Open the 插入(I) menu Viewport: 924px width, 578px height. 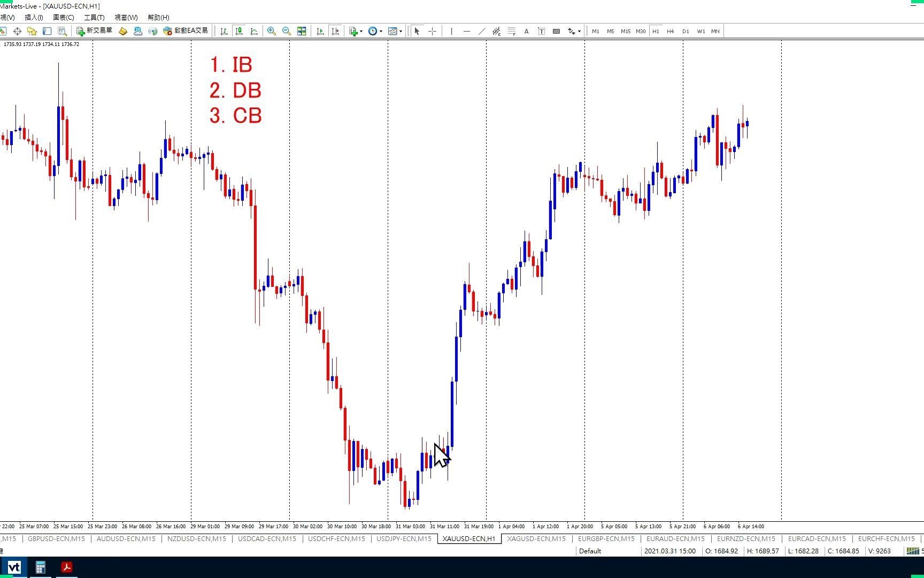(x=34, y=17)
